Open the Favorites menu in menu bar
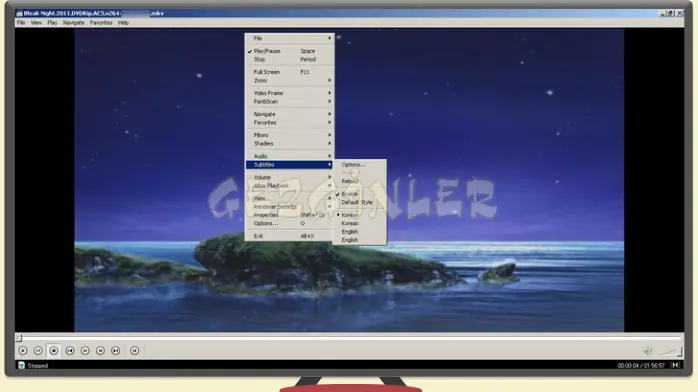 pos(101,22)
